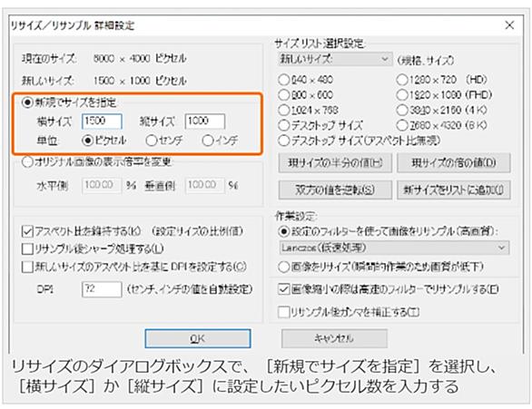Click the 横サイズ input field
Viewport: 532px width, 409px height.
pos(102,121)
